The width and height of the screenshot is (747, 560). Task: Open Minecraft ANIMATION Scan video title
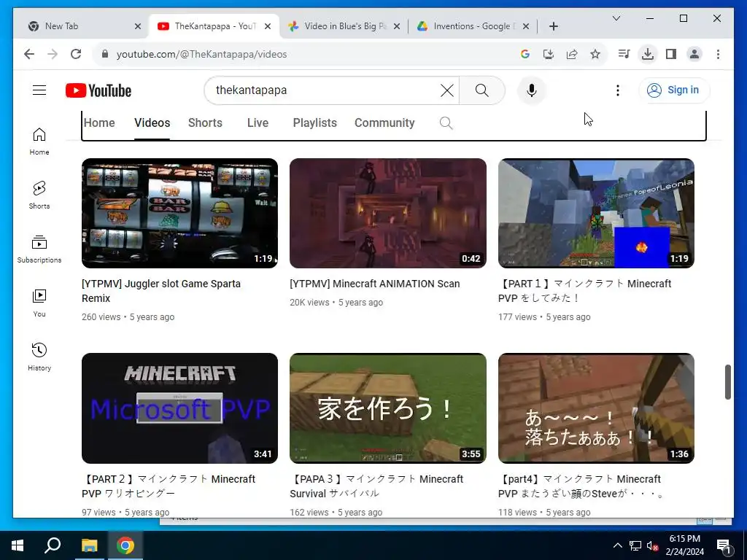(374, 284)
